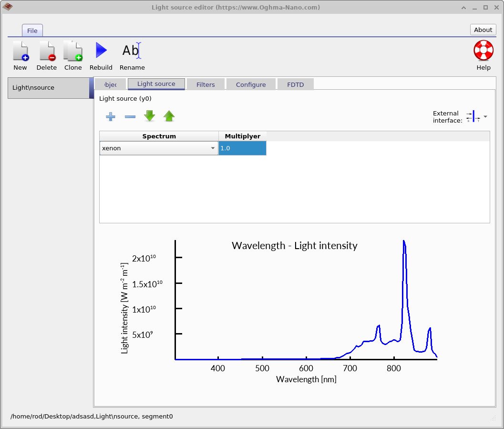Click the Rename icon
504x429 pixels.
tap(132, 51)
